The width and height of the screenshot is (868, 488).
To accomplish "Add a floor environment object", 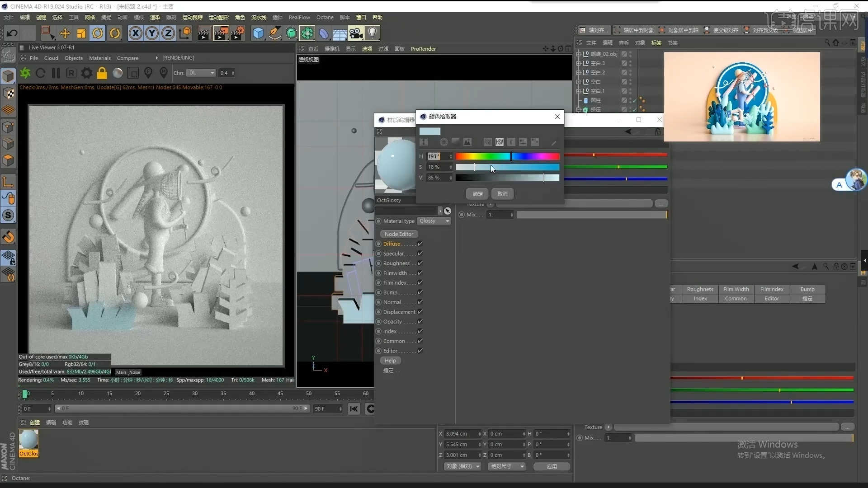I will pos(340,33).
